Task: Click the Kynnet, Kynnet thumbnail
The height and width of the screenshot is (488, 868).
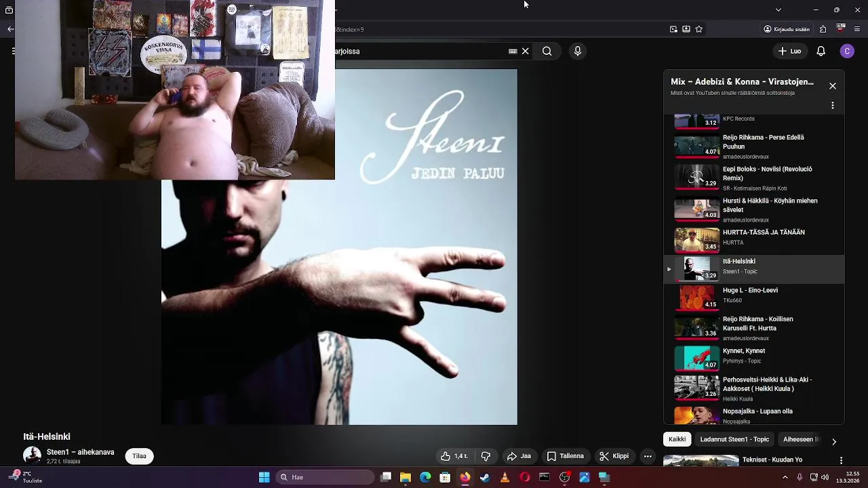Action: coord(696,357)
